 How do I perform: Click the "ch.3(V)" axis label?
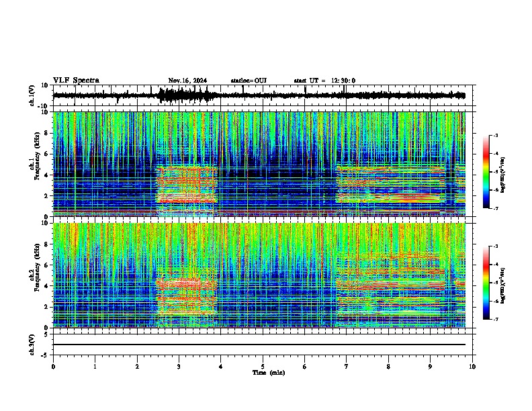[x=32, y=345]
